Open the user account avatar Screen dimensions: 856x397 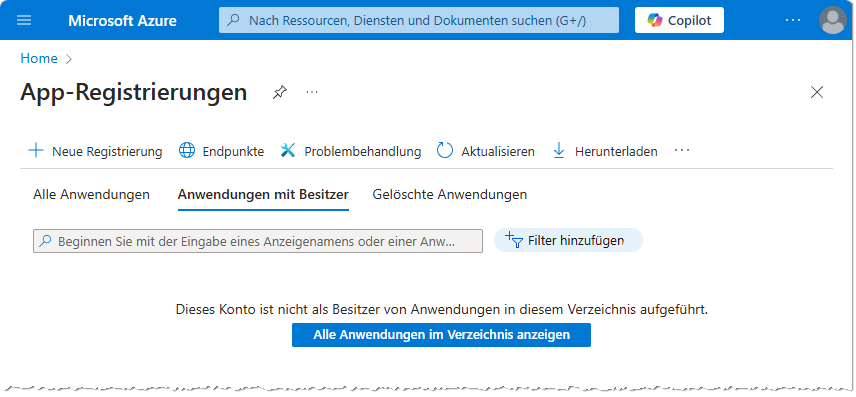[833, 20]
